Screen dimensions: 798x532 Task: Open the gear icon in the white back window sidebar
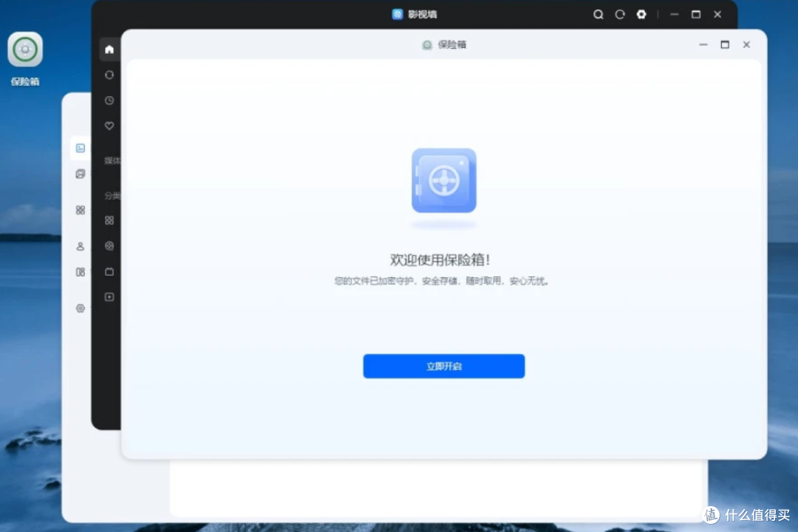point(81,309)
